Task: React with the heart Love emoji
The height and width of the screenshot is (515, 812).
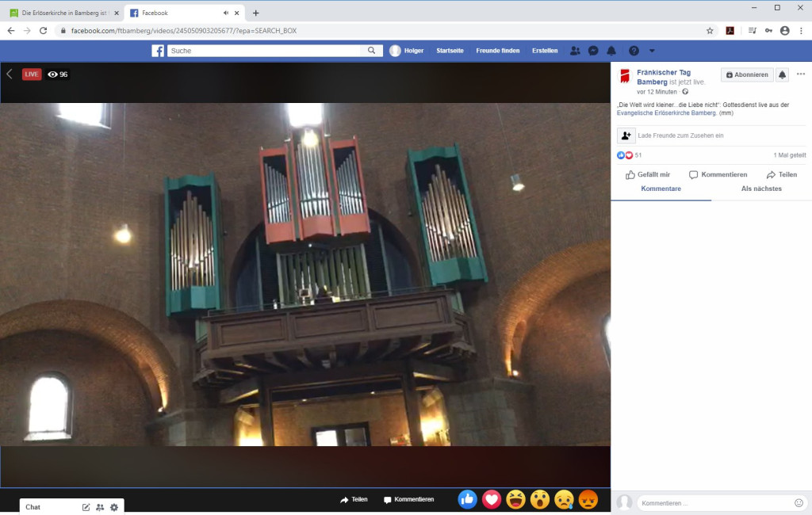Action: pos(492,499)
